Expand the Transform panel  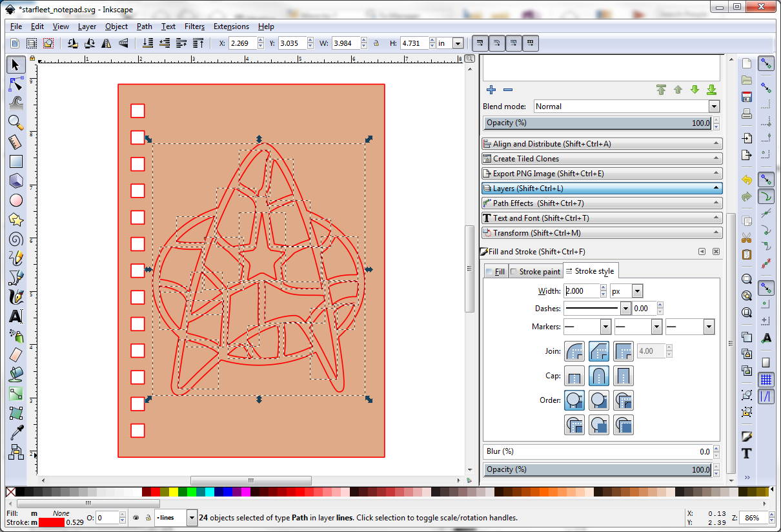(x=602, y=233)
